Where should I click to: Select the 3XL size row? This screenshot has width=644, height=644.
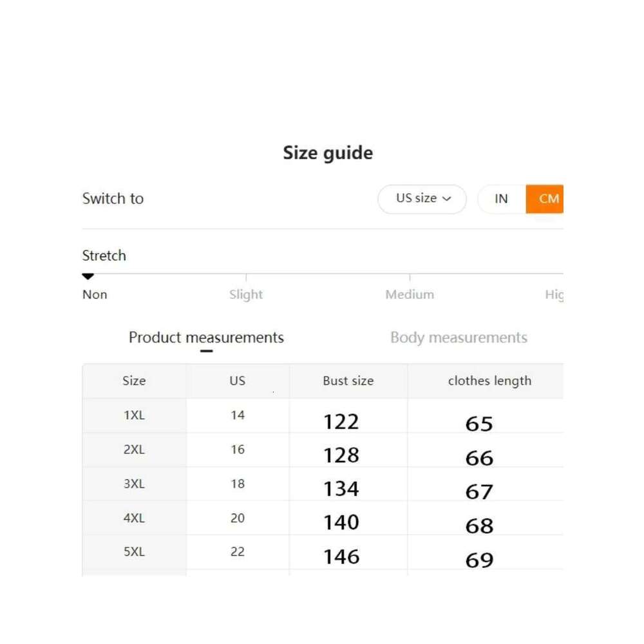(x=134, y=484)
